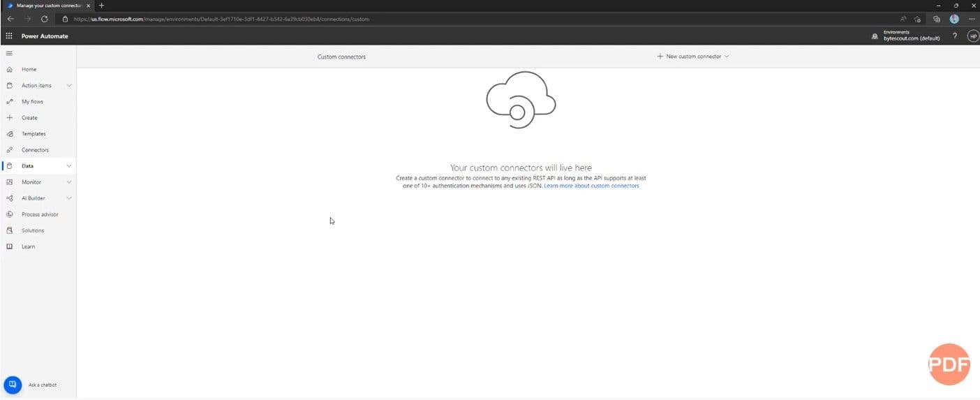Open the app launcher waffle icon
The width and height of the screenshot is (980, 400).
point(9,36)
